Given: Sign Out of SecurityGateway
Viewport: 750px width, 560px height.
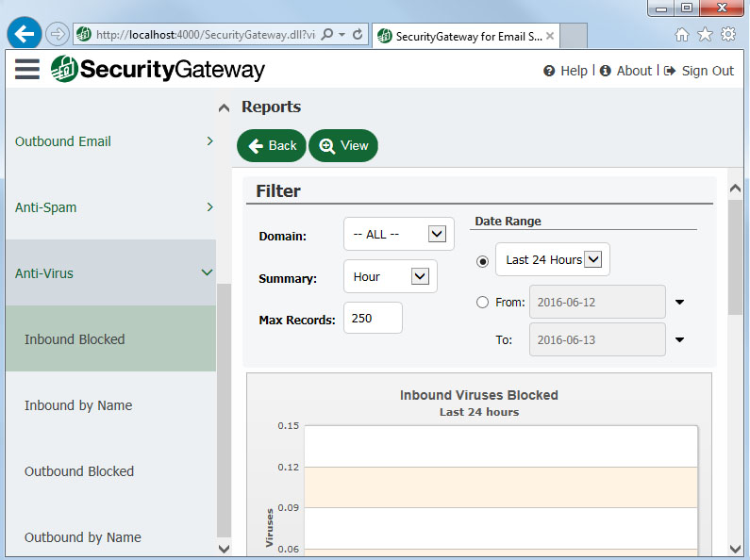Looking at the screenshot, I should pos(699,71).
